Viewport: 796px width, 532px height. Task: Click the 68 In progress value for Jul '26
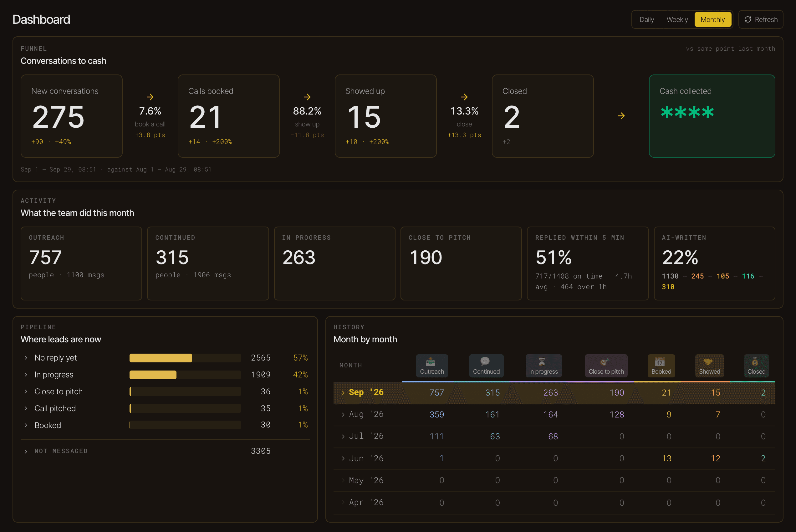(x=553, y=436)
